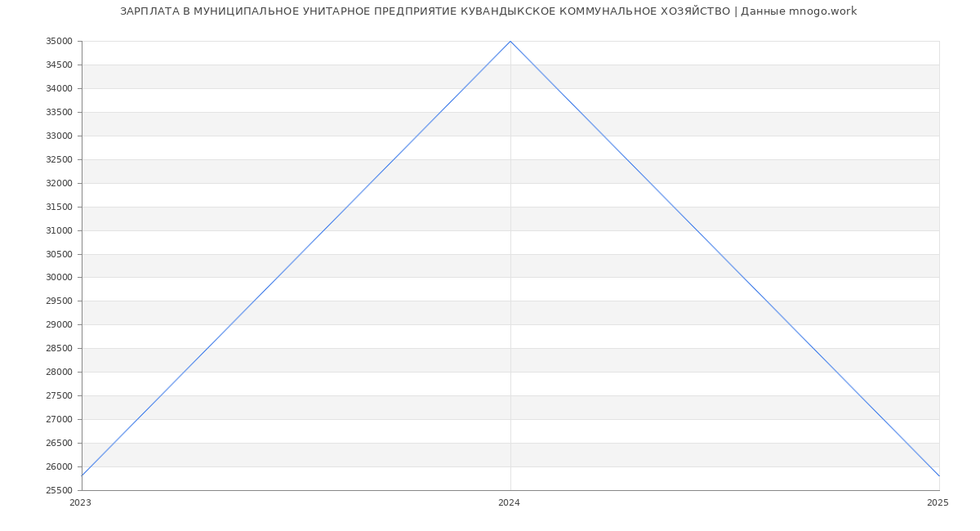Click the 27500 y-axis label
This screenshot has height=531, width=980.
(60, 396)
